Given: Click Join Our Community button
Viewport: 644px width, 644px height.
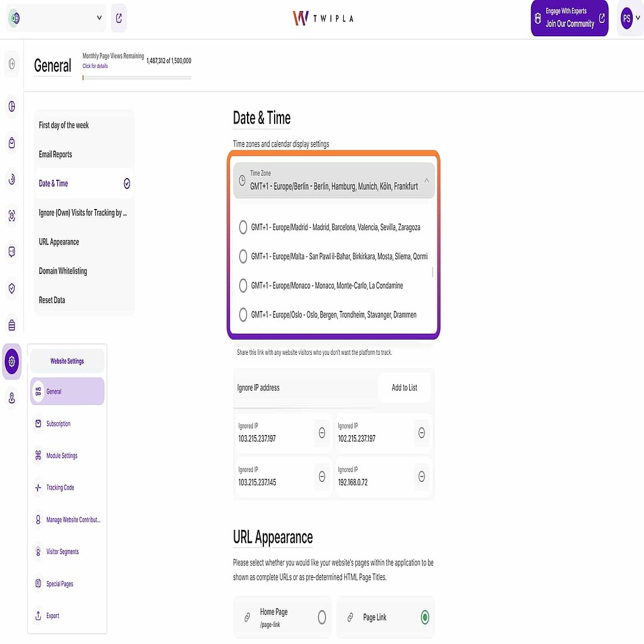Looking at the screenshot, I should 569,18.
